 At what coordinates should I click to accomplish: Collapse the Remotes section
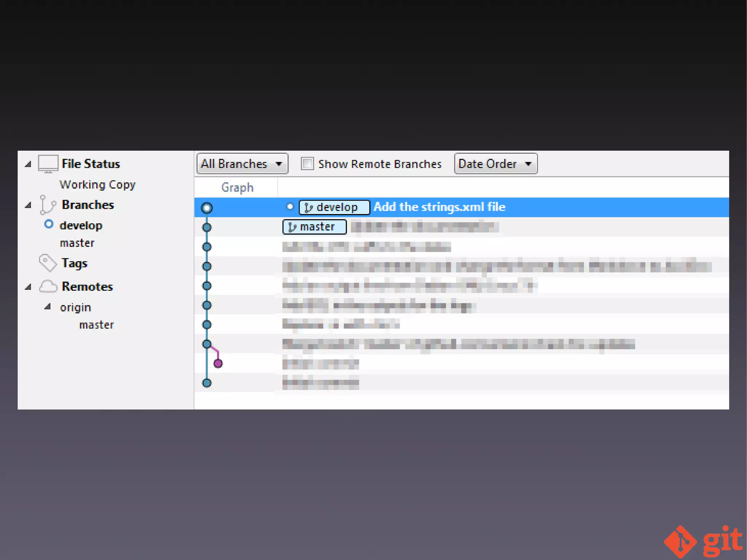28,287
